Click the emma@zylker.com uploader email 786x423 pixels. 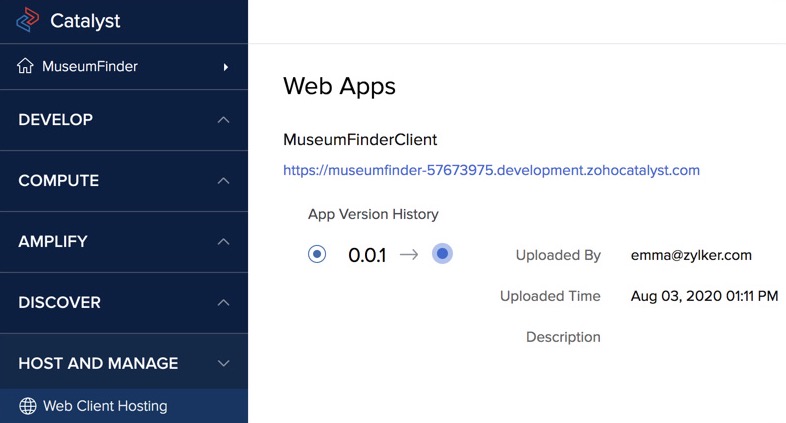(691, 255)
